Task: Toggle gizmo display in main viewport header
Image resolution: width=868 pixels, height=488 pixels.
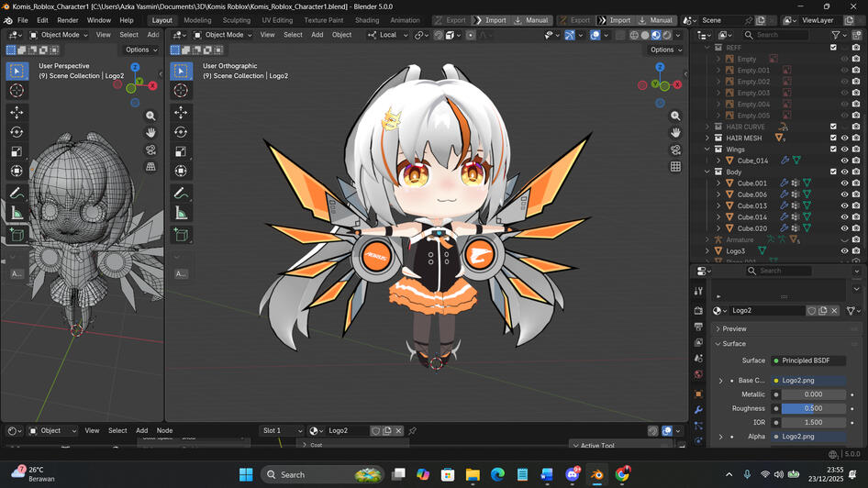Action: (x=570, y=35)
